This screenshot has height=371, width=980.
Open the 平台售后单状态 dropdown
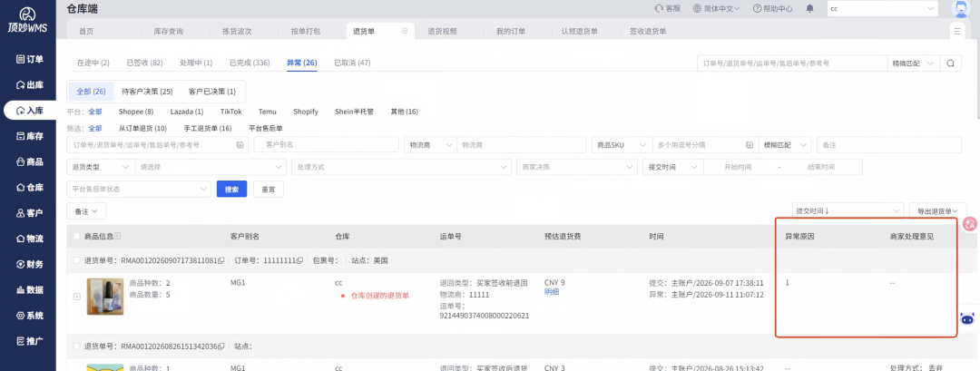pos(139,189)
